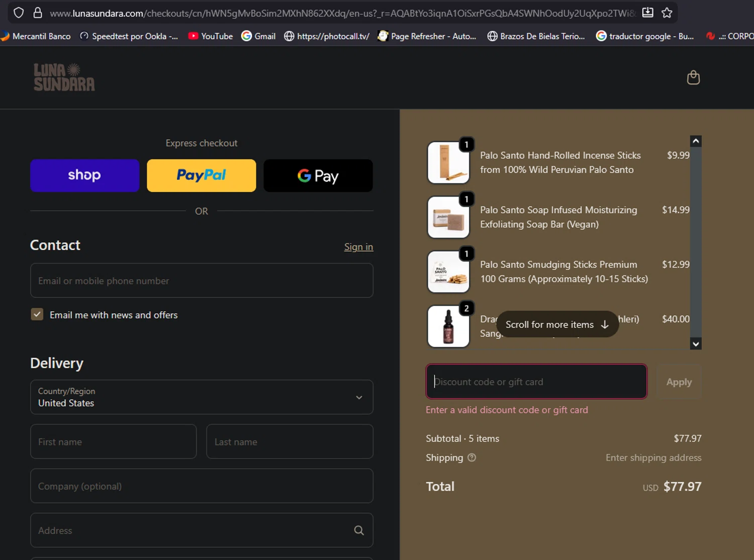Screen dimensions: 754x560
Task: Click the $77.97 total amount
Action: click(682, 487)
